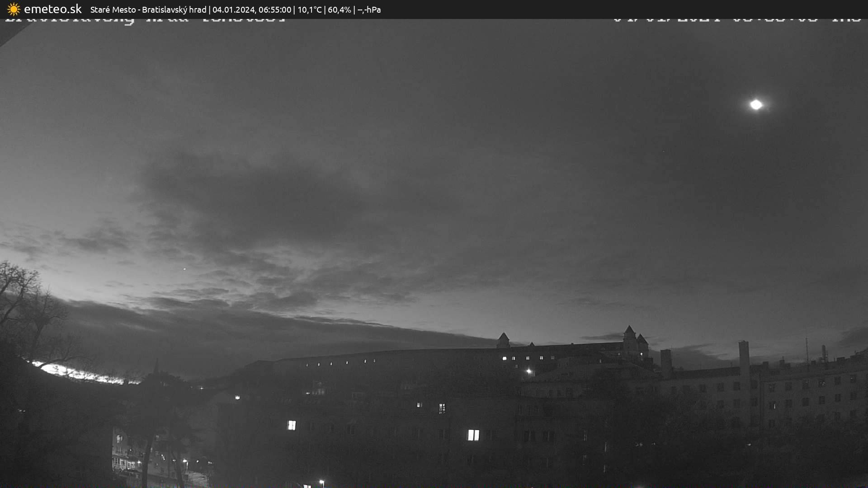Image resolution: width=868 pixels, height=488 pixels.
Task: Click the 06:55:00 time reading
Action: pyautogui.click(x=275, y=10)
